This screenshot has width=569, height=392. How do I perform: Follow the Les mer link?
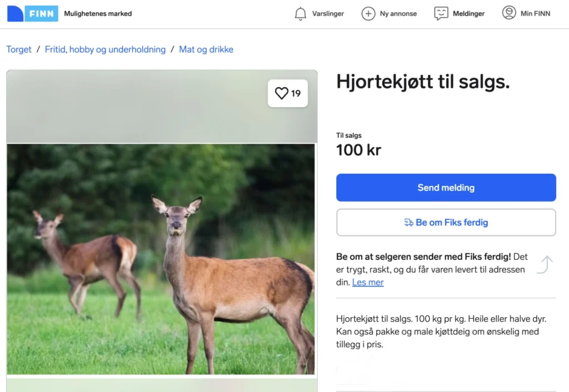368,282
